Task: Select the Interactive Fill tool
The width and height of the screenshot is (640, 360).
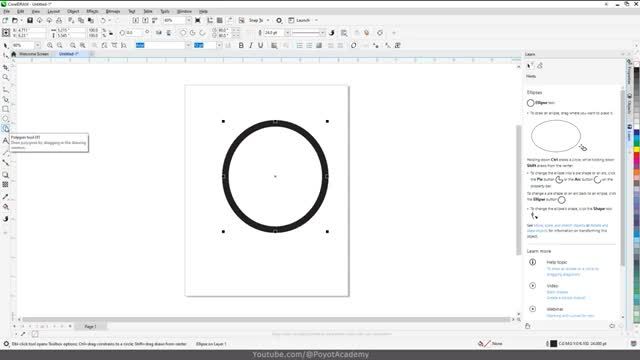Action: point(6,207)
